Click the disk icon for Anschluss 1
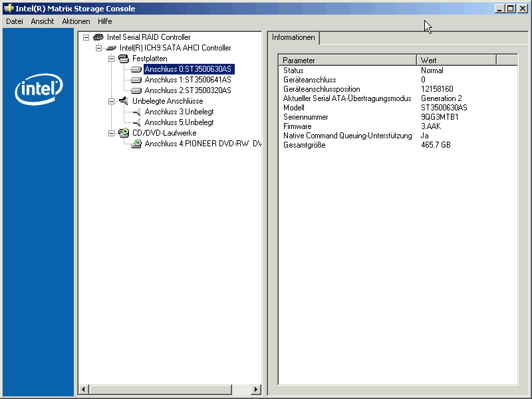The height and width of the screenshot is (399, 532). click(x=136, y=80)
